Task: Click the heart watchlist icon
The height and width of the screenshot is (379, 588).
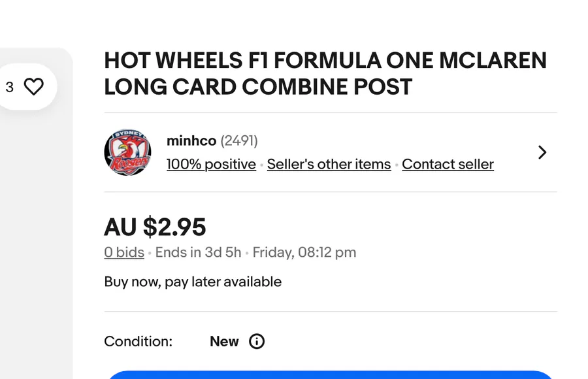Action: (33, 87)
